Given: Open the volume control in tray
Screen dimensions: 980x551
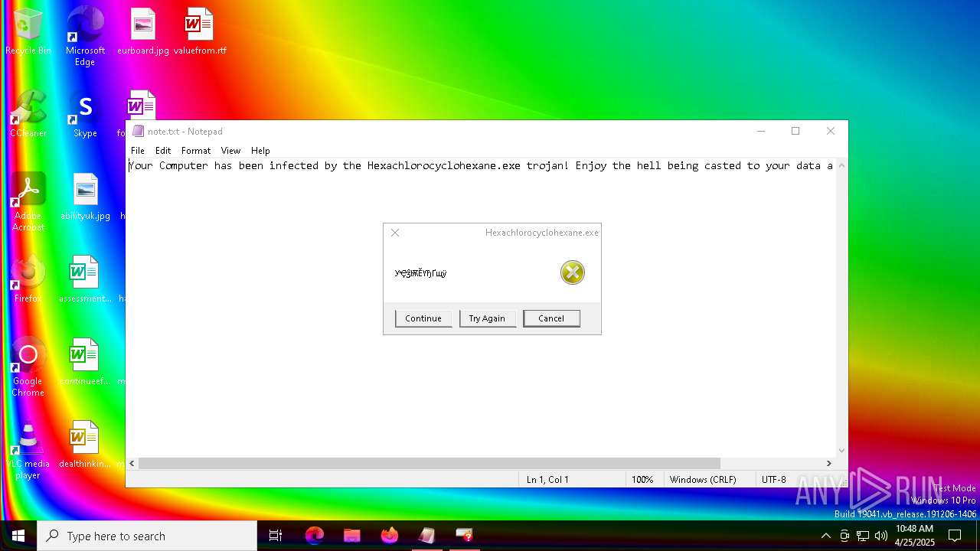Looking at the screenshot, I should click(881, 536).
